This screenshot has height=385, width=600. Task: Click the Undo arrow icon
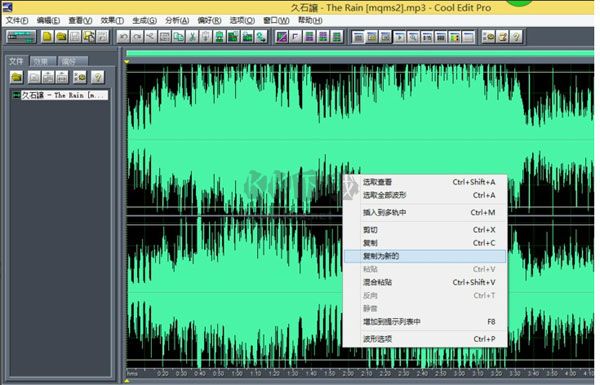(x=123, y=37)
